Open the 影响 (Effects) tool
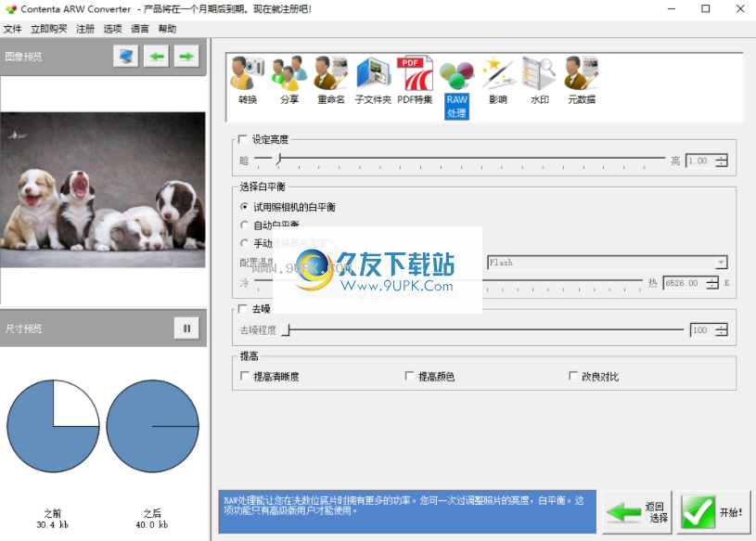 [x=498, y=81]
